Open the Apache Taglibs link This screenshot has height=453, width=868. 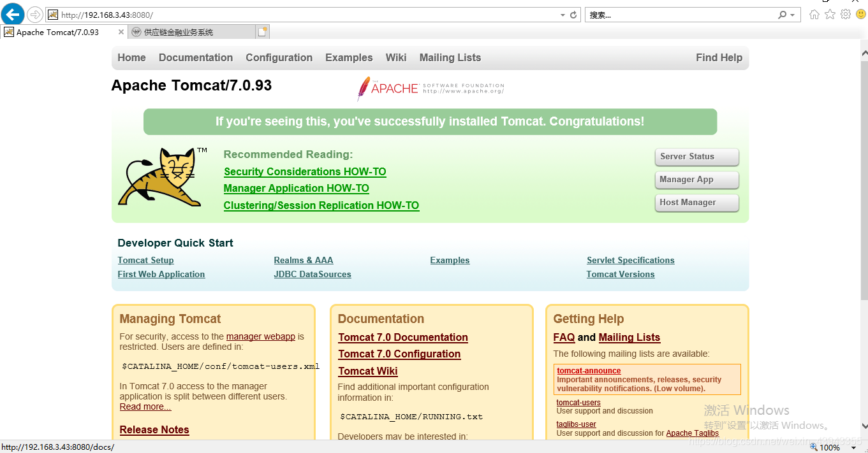tap(693, 433)
